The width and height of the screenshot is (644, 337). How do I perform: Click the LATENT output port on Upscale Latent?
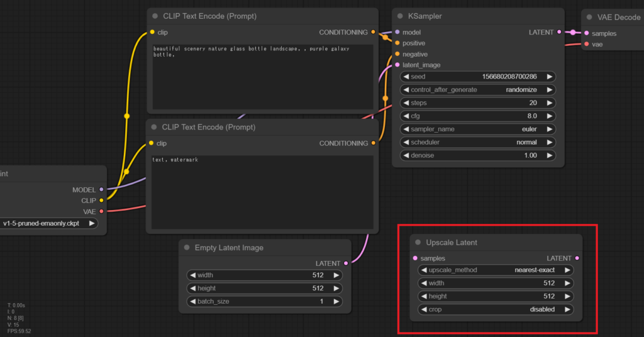(x=577, y=258)
